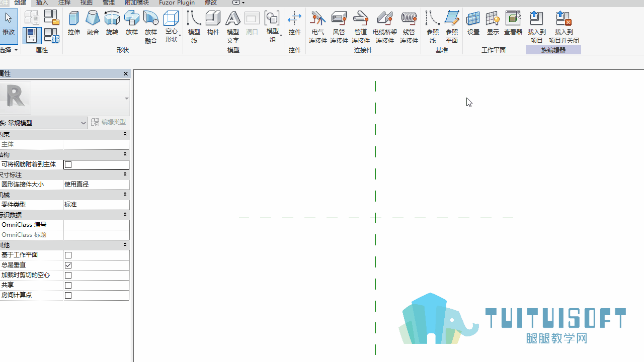Image resolution: width=644 pixels, height=362 pixels.
Task: Open the 查看器 work plane viewer
Action: 513,24
